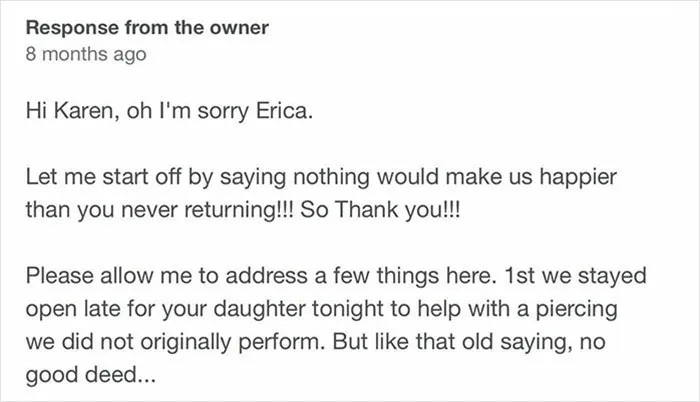The height and width of the screenshot is (402, 700).
Task: Click the trailing text 'good deed...'
Action: tap(91, 375)
